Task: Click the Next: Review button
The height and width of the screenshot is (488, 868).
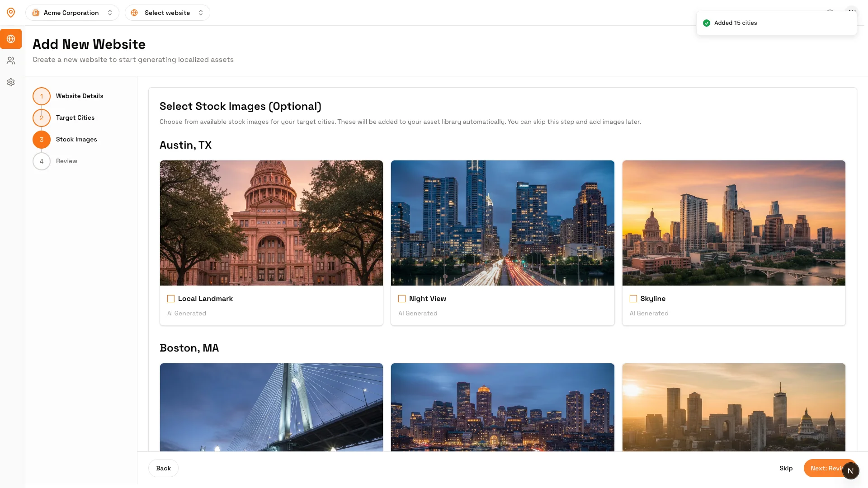Action: tap(824, 468)
